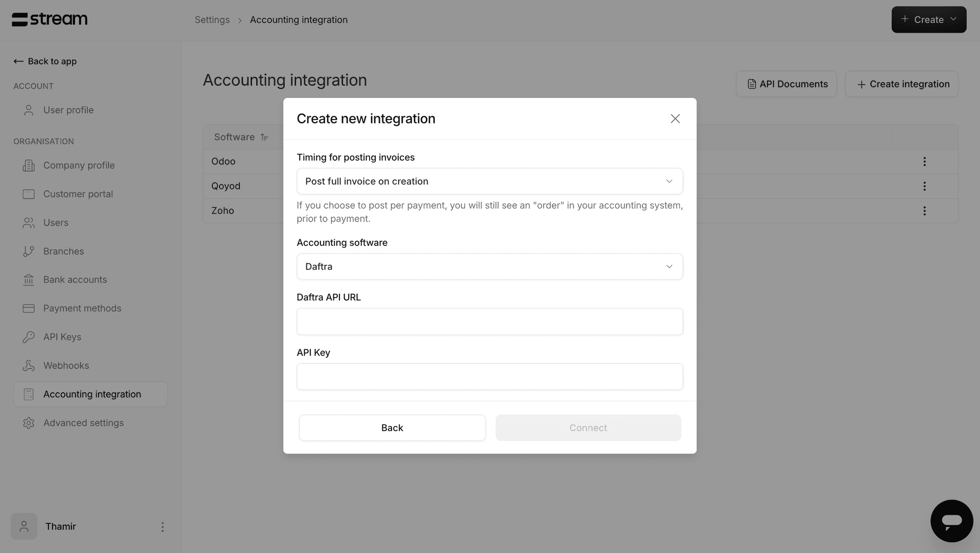
Task: Select the Odoo row text
Action: coord(223,161)
